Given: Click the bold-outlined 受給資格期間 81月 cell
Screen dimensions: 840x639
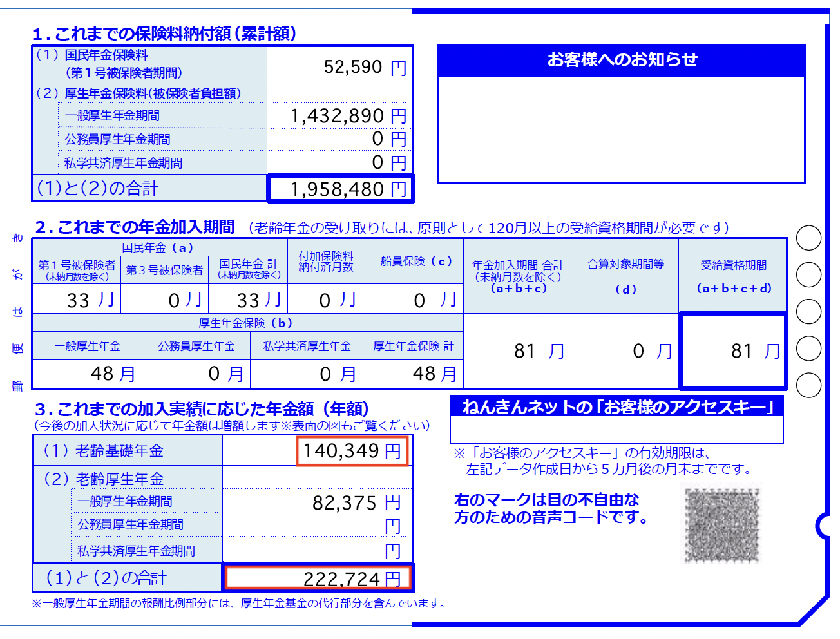Looking at the screenshot, I should tap(732, 350).
